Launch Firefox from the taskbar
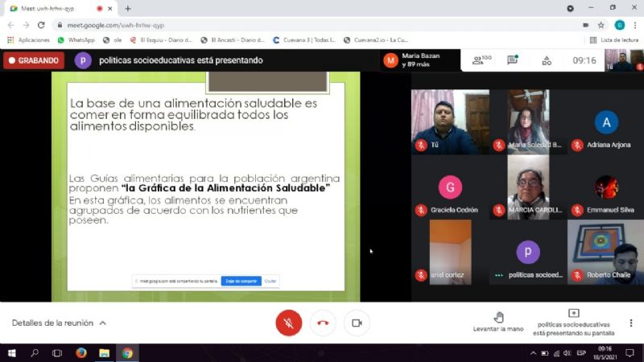This screenshot has height=362, width=644. (81, 353)
